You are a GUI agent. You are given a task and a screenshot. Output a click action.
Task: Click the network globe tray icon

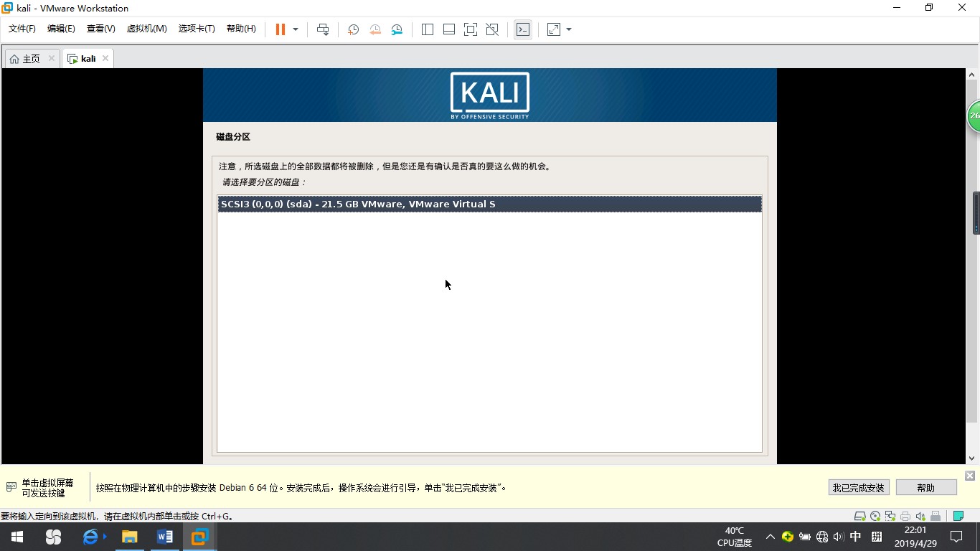pyautogui.click(x=822, y=537)
